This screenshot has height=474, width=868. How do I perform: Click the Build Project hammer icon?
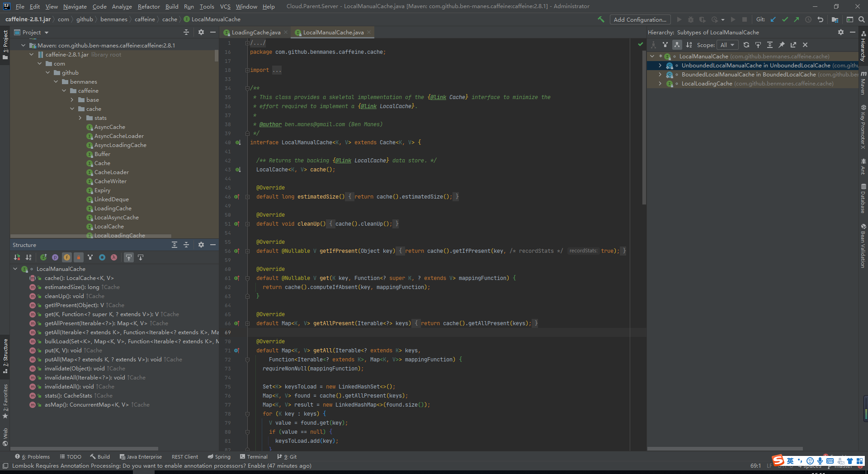point(601,19)
